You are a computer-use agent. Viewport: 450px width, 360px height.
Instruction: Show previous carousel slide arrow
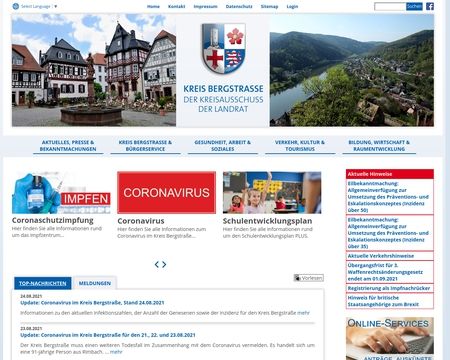(157, 264)
